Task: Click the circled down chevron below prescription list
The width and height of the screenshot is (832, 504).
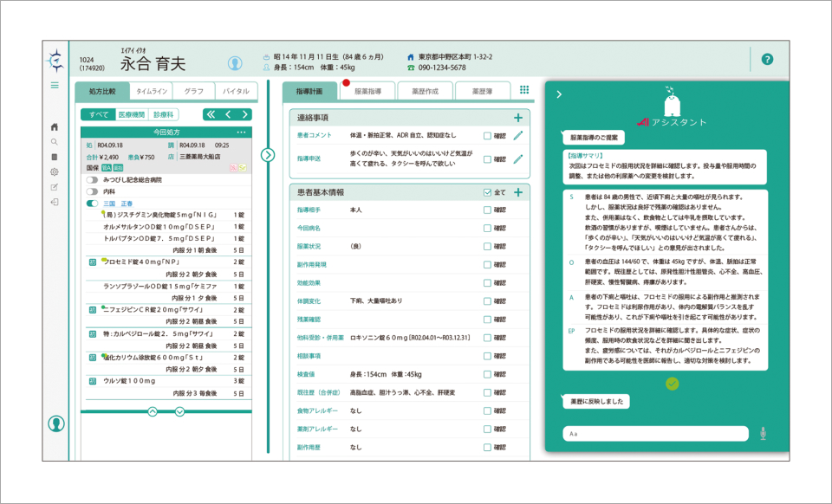Action: [179, 411]
